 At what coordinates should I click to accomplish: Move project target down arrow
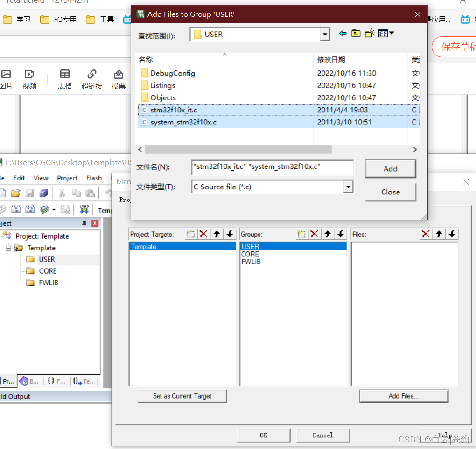coord(230,234)
